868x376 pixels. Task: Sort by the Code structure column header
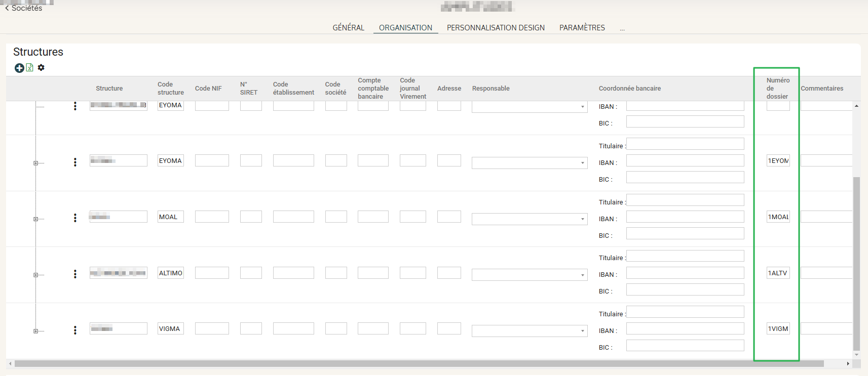point(170,89)
